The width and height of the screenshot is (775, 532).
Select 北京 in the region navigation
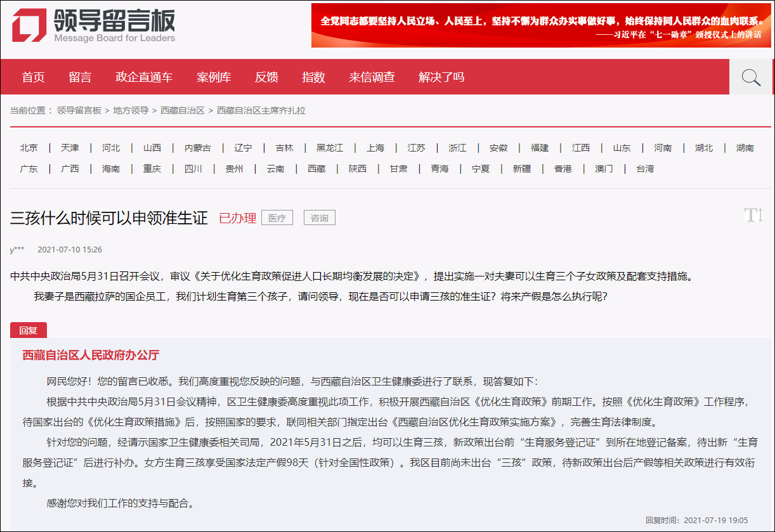click(29, 147)
